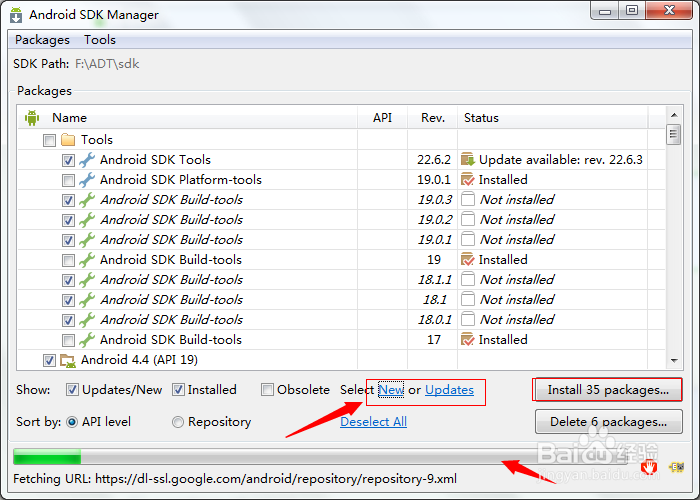Click Build-tools 19.0.1 wrench icon

[x=87, y=240]
